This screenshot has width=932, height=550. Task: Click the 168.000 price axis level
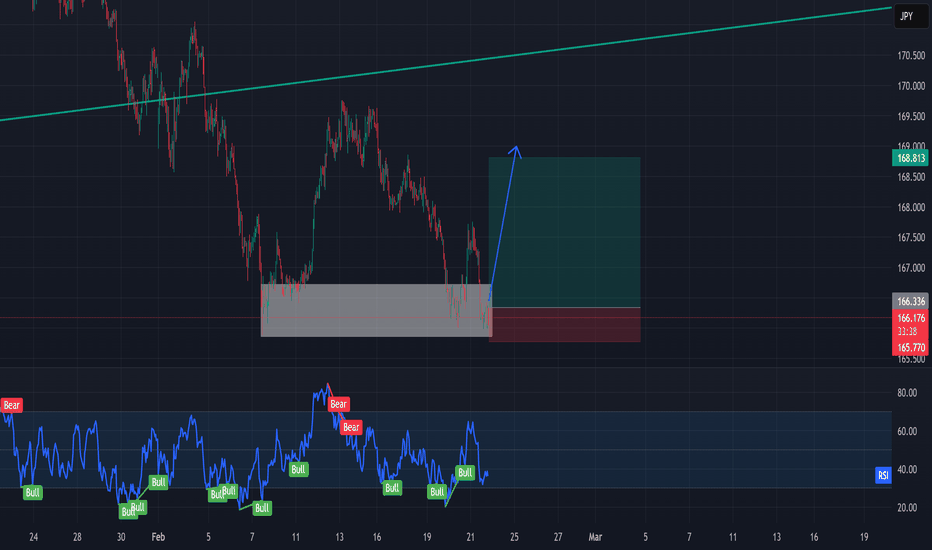click(911, 208)
